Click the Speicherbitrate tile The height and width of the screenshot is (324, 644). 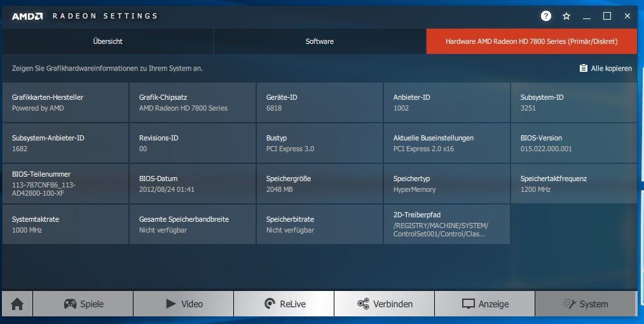320,224
